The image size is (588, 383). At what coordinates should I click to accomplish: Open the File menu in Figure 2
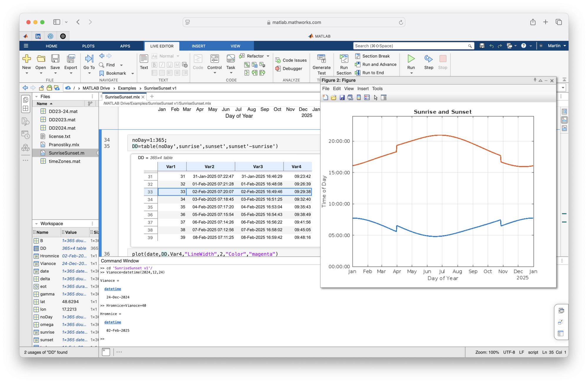point(326,89)
